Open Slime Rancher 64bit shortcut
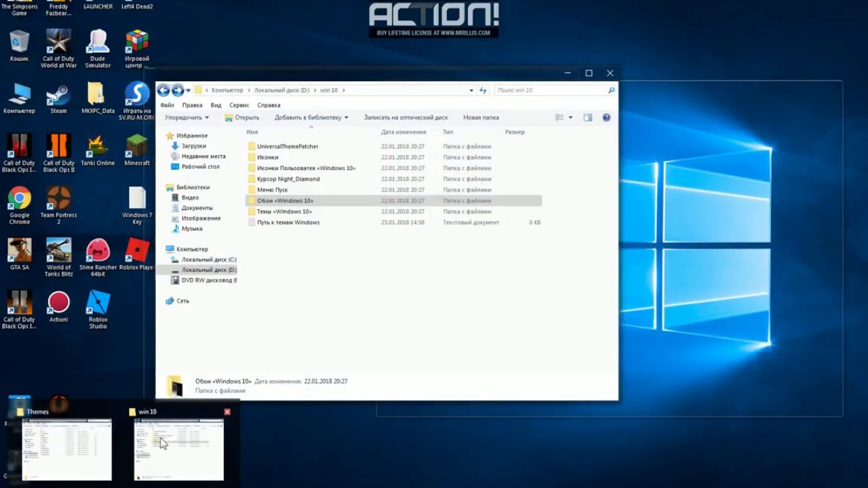The width and height of the screenshot is (868, 488). [x=98, y=258]
